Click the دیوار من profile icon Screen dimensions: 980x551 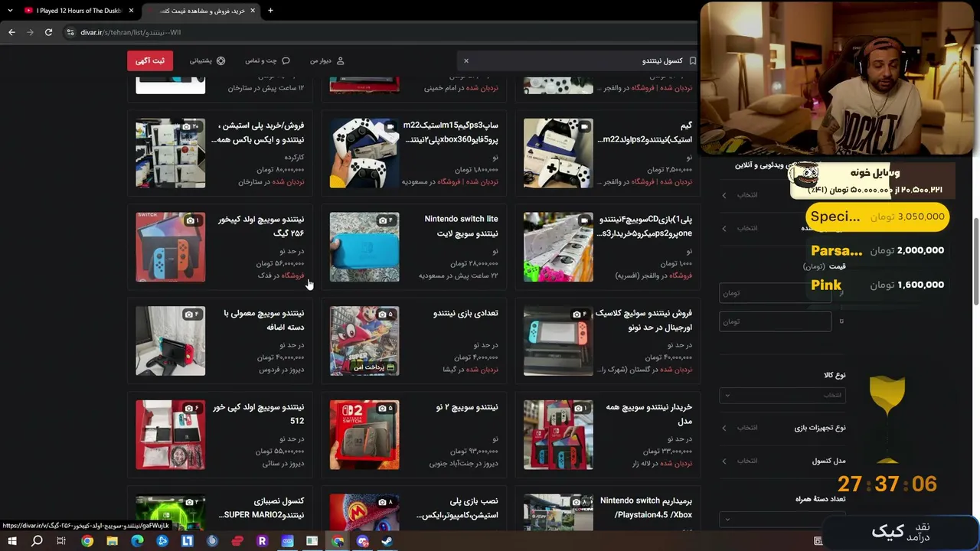tap(340, 60)
